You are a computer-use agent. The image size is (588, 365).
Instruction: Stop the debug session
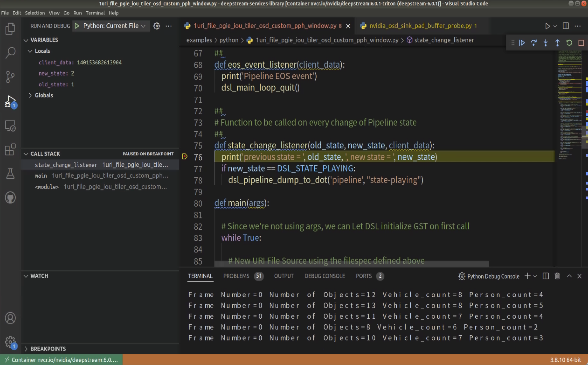pyautogui.click(x=581, y=43)
